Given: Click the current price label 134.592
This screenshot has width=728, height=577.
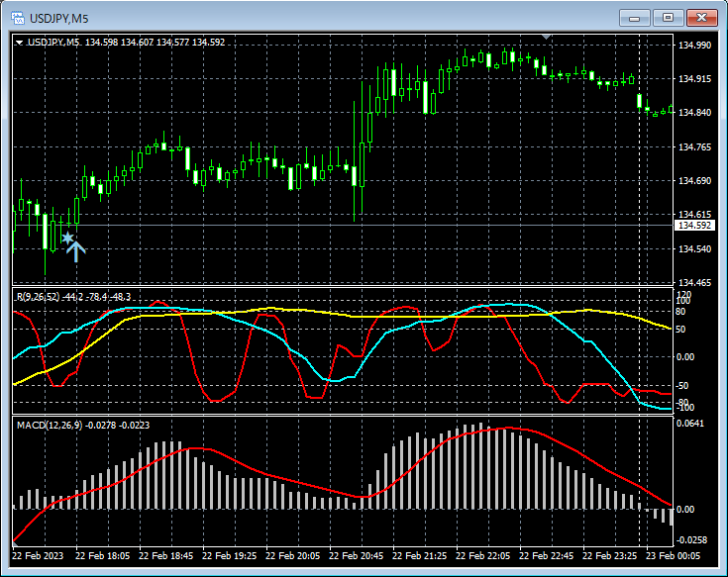Looking at the screenshot, I should [x=692, y=226].
